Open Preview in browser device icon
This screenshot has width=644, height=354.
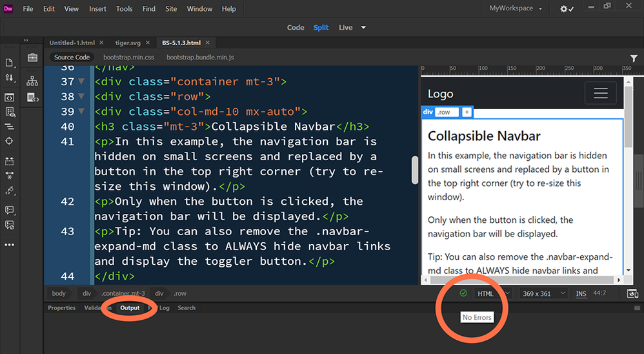[x=632, y=293]
